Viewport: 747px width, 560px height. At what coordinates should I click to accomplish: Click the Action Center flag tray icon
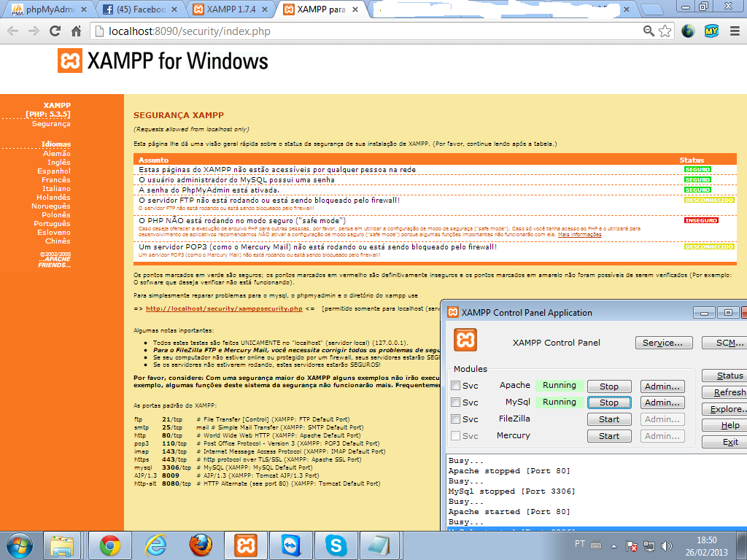click(x=631, y=545)
